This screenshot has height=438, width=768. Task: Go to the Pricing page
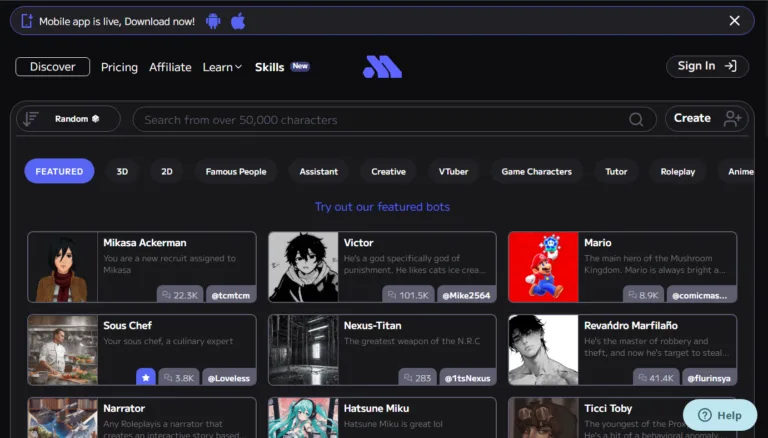pos(119,67)
